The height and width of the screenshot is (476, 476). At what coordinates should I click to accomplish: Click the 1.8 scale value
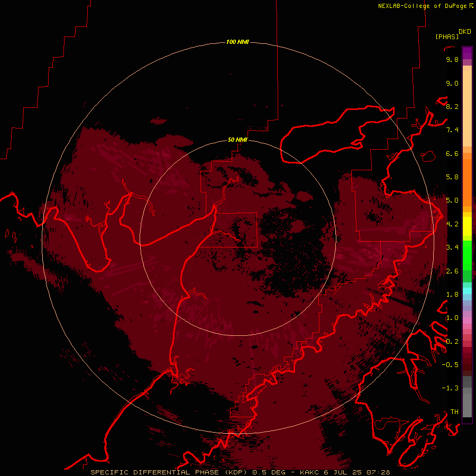452,295
